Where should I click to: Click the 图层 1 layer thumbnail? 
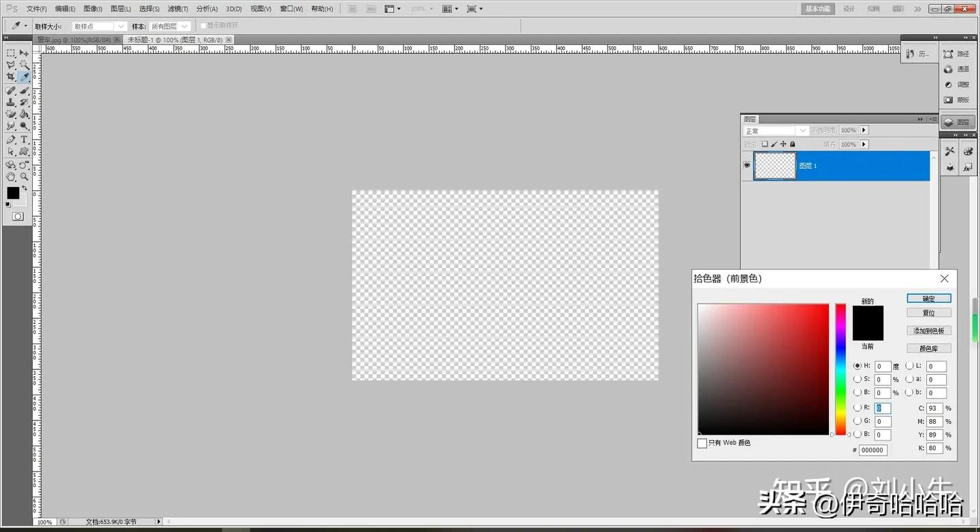774,165
